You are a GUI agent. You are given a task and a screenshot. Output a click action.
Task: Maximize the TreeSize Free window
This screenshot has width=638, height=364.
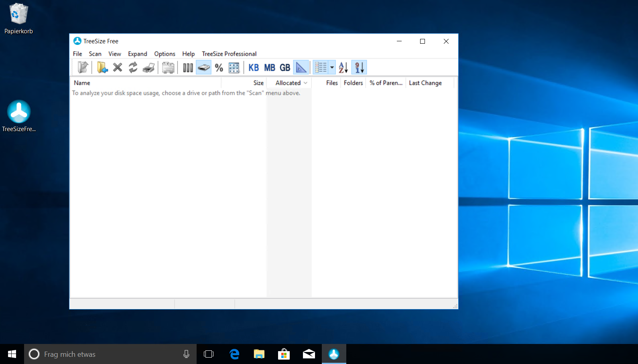[423, 41]
